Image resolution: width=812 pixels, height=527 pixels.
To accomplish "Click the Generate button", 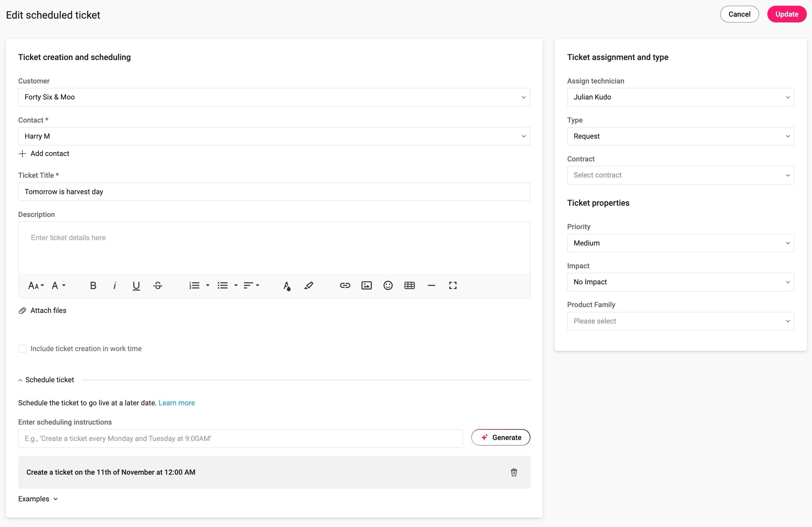I will 501,437.
